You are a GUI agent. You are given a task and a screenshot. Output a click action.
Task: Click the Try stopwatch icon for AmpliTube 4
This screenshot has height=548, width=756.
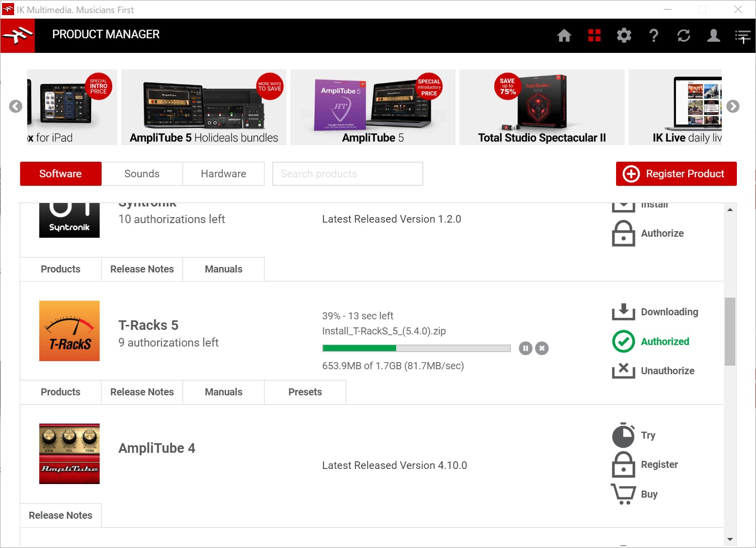[624, 435]
